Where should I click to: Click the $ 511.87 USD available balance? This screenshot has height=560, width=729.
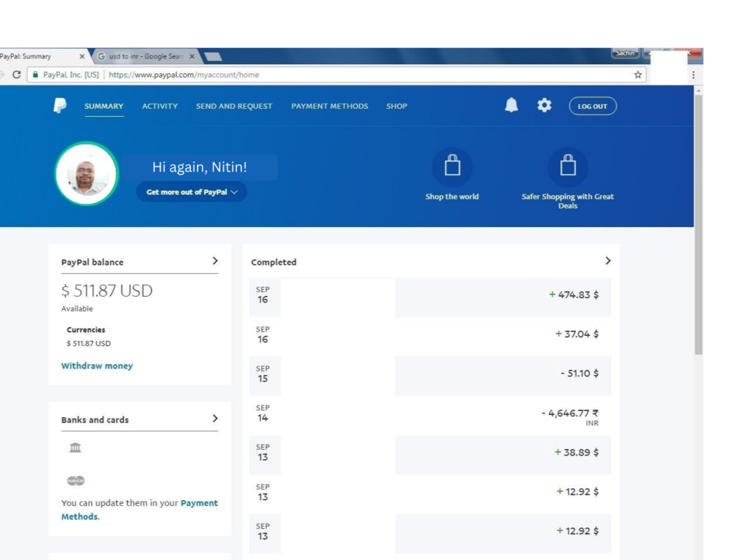[107, 291]
